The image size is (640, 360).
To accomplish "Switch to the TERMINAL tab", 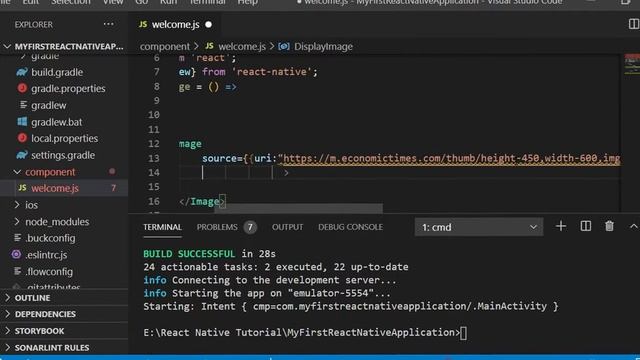I will click(x=162, y=227).
